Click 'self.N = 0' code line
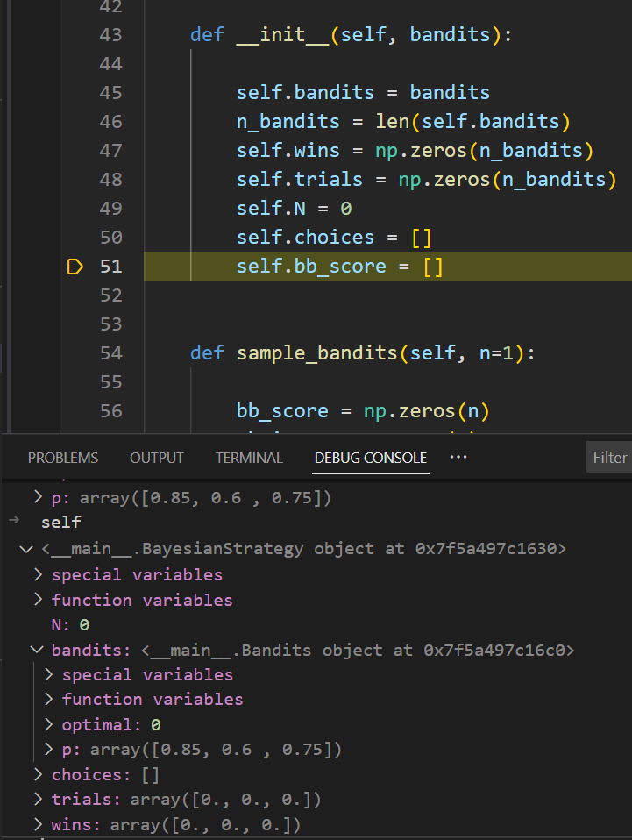632x840 pixels. point(294,209)
